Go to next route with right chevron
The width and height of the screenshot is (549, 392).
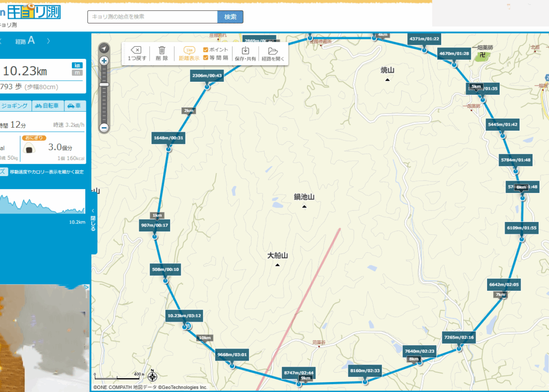(48, 41)
